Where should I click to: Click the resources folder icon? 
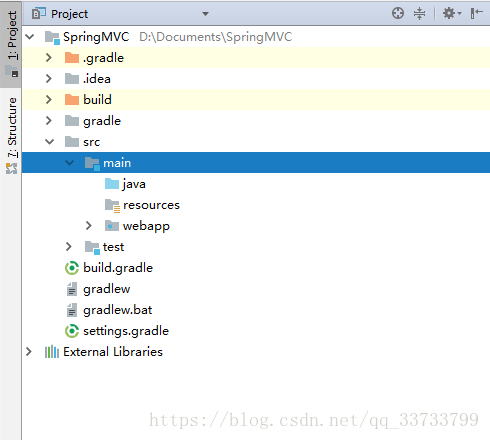click(x=112, y=205)
